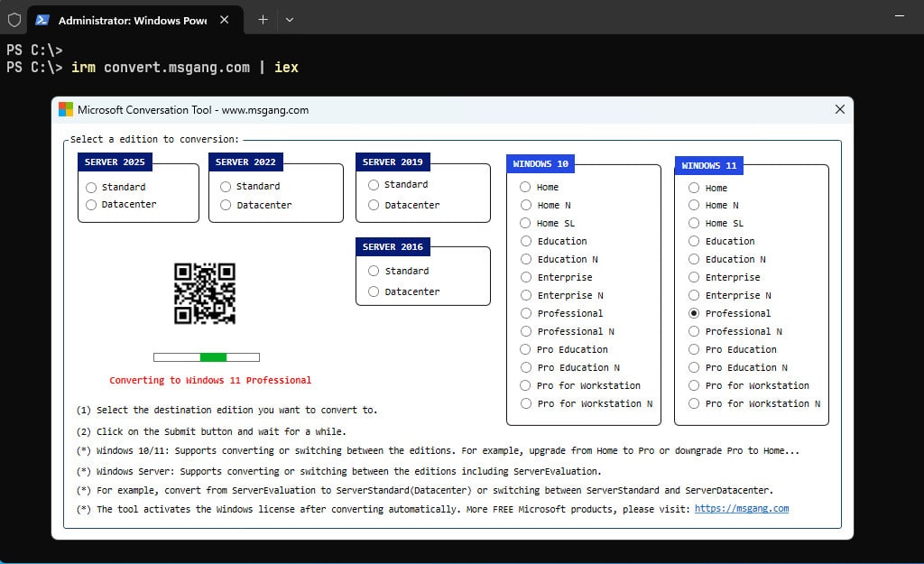
Task: Open the new tab profile dropdown arrow
Action: [290, 20]
